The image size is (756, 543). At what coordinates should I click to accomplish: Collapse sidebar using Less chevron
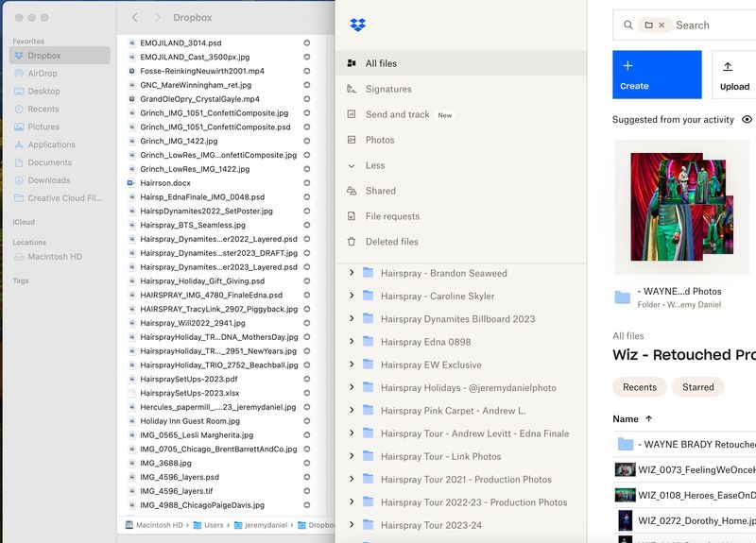click(352, 165)
